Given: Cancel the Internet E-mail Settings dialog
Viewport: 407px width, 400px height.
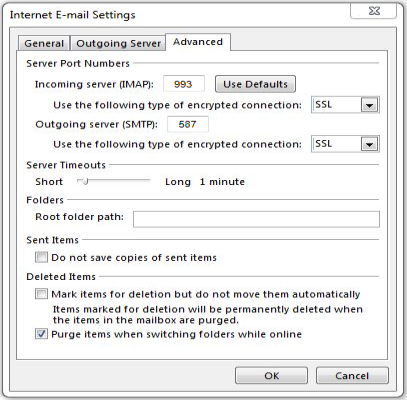Looking at the screenshot, I should tap(352, 376).
